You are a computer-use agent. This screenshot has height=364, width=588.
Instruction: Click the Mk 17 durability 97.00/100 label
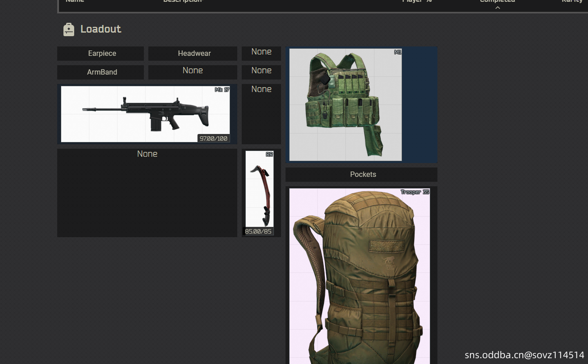coord(214,139)
